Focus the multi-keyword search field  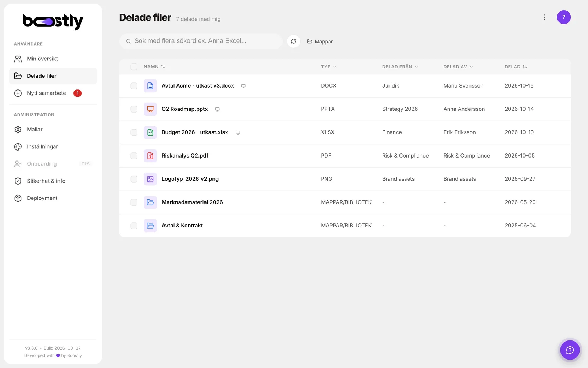point(201,41)
